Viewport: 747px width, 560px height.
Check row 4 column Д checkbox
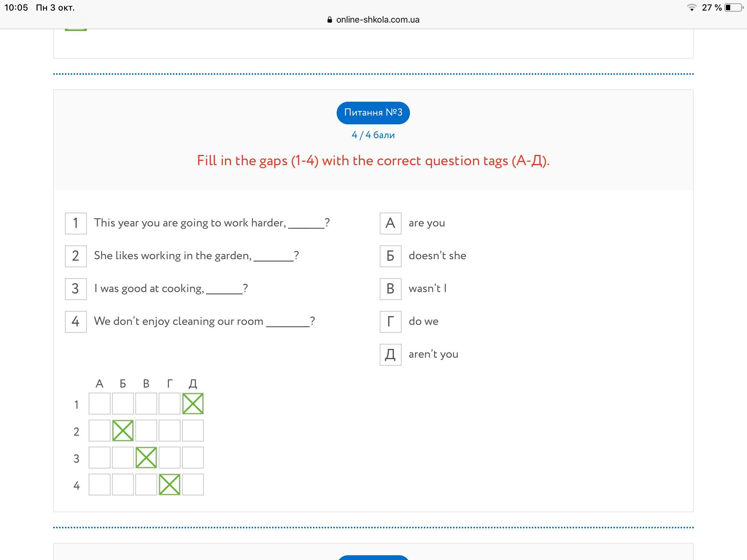193,485
